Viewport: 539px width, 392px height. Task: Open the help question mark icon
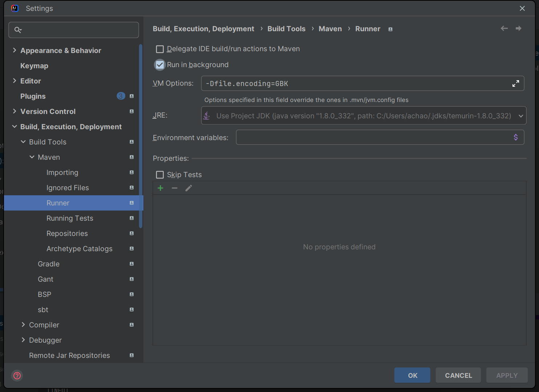tap(17, 375)
